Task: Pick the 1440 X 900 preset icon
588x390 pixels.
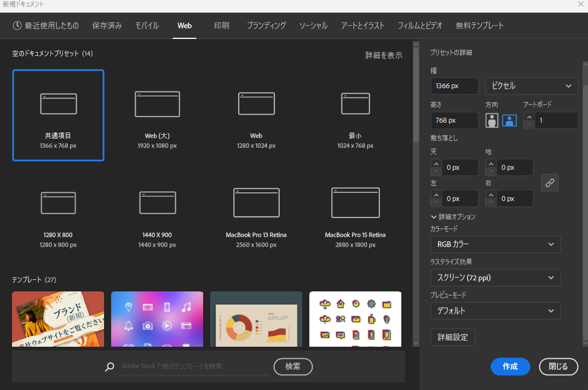Action: tap(157, 203)
